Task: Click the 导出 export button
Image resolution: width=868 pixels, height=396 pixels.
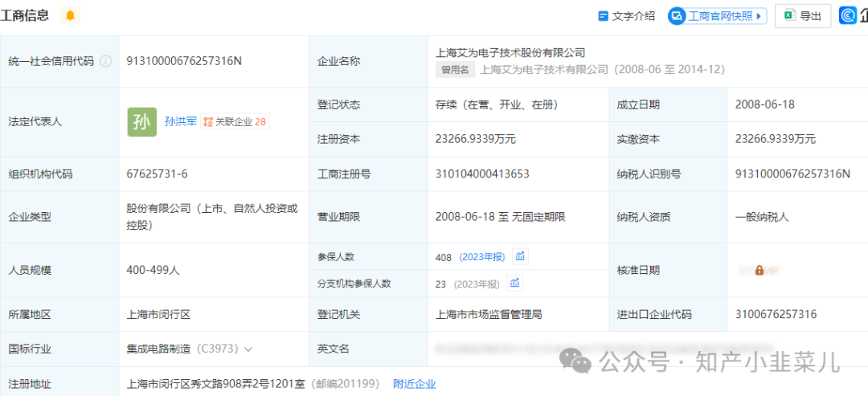Action: tap(802, 16)
